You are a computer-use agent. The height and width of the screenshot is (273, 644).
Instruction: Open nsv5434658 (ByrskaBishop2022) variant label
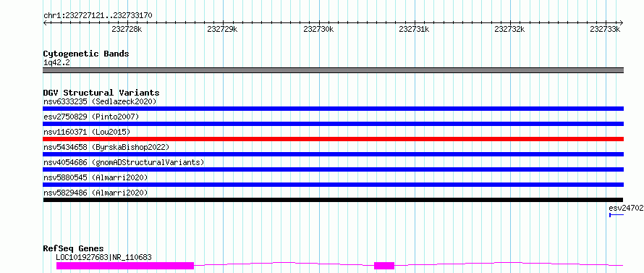(106, 147)
